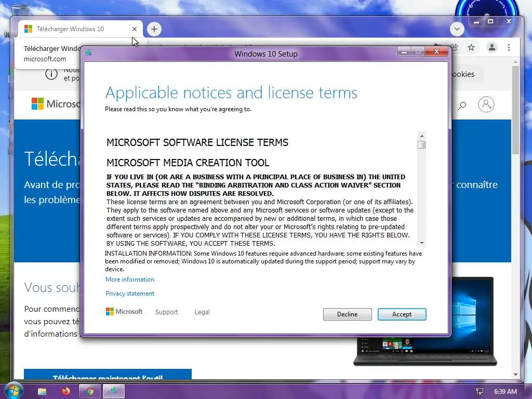Click the Chrome page scrollbar down arrow
This screenshot has height=399, width=532.
point(515,375)
